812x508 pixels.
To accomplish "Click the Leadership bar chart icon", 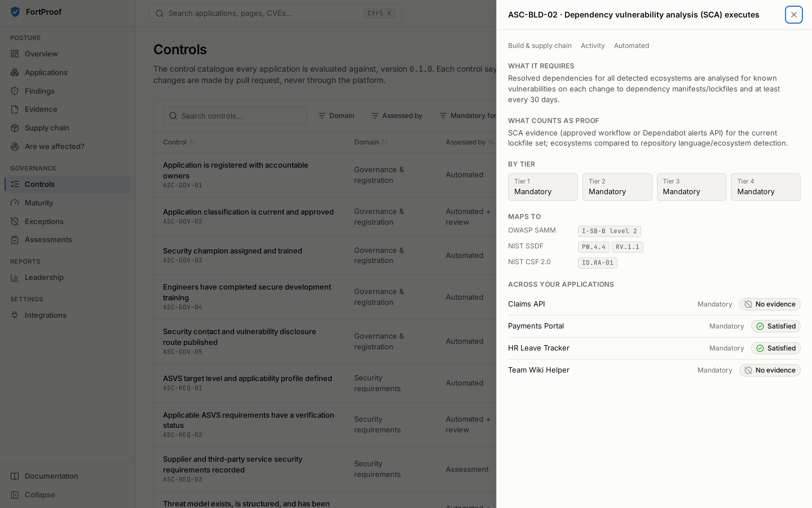I will 14,277.
